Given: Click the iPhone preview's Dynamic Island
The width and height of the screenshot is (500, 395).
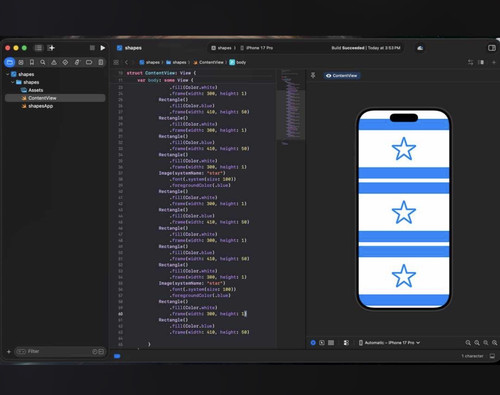Looking at the screenshot, I should coord(404,118).
